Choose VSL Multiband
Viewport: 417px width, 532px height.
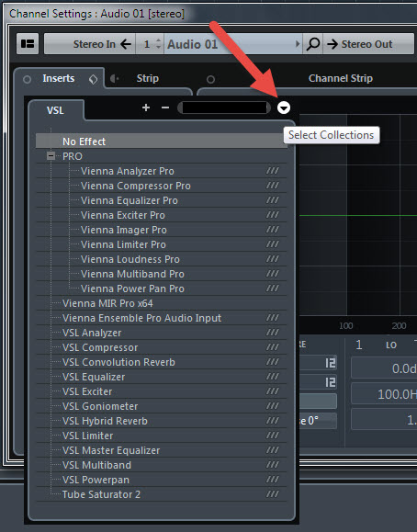click(162, 465)
